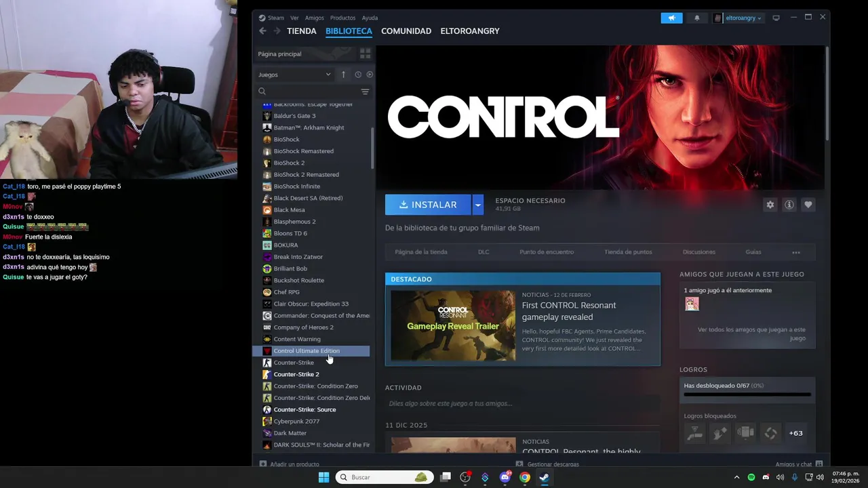The width and height of the screenshot is (868, 488).
Task: Open Discord from the taskbar
Action: point(505,477)
